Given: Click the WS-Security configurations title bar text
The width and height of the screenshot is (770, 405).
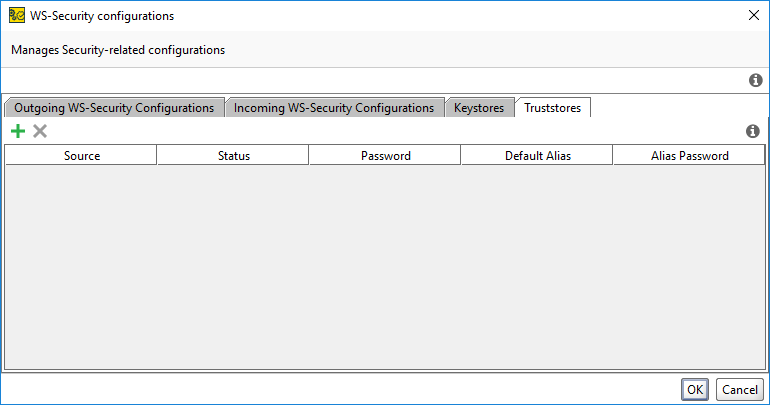Looking at the screenshot, I should [x=102, y=15].
